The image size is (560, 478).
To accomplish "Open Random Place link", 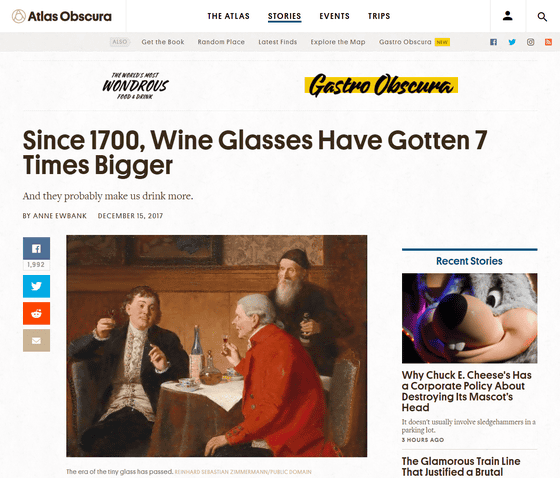I will click(221, 42).
